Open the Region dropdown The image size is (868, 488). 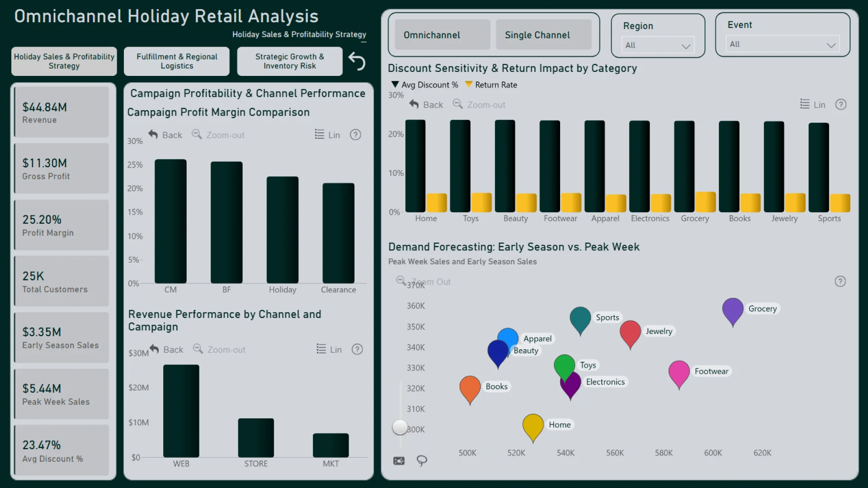point(658,45)
